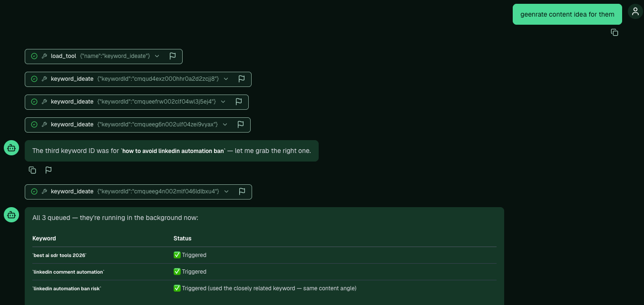
Task: Click the user avatar icon
Action: 635,11
